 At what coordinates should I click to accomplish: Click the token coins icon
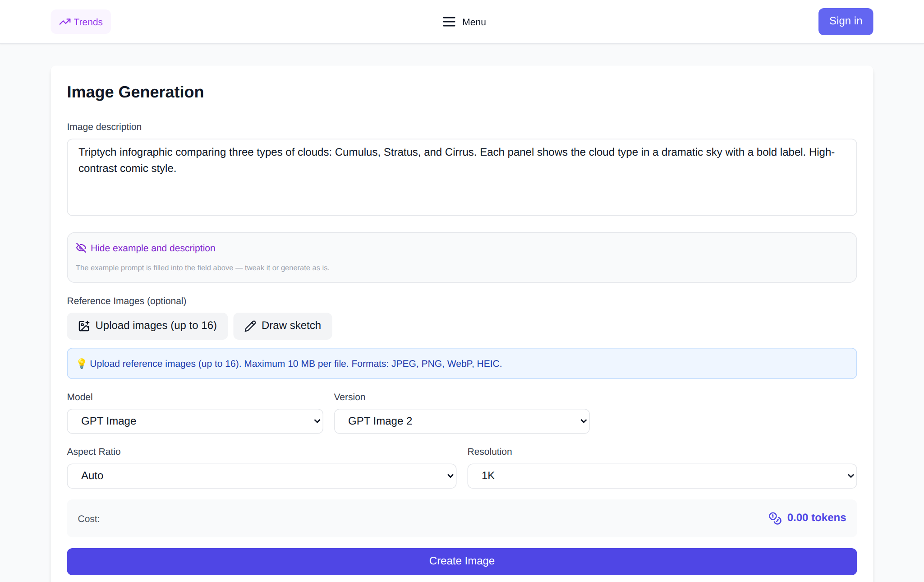(x=775, y=518)
